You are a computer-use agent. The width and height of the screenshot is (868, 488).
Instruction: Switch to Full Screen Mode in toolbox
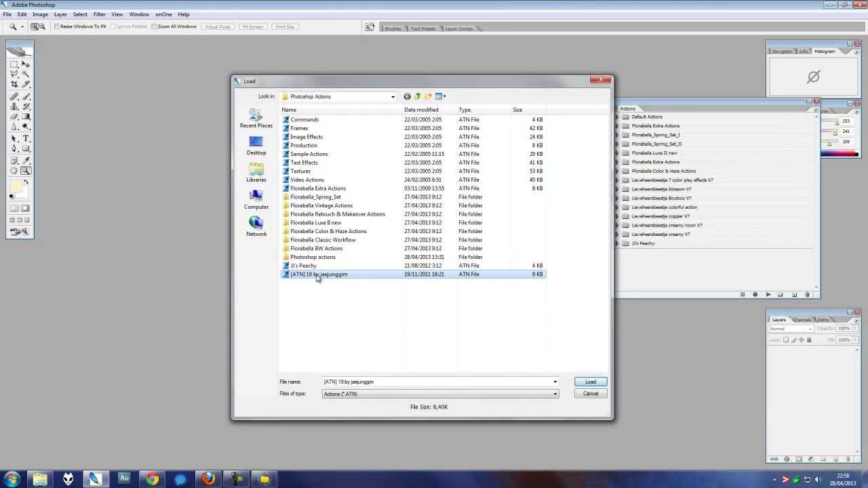[x=26, y=220]
